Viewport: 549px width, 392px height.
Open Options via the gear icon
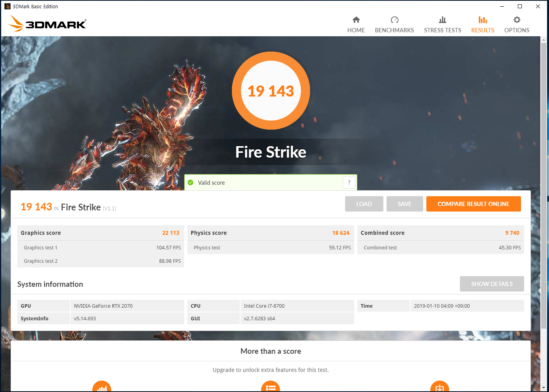tap(517, 20)
